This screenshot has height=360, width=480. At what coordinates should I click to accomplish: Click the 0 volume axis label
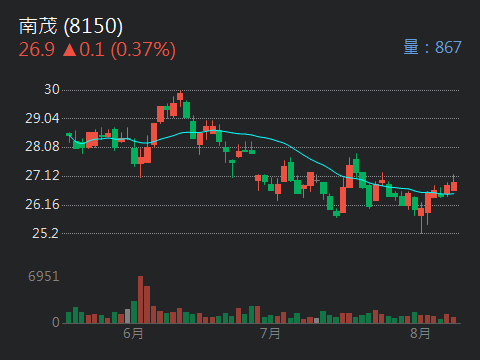[56, 322]
